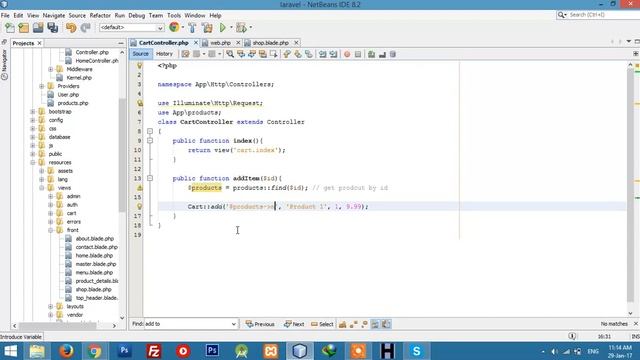
Task: Click Next Bookmark icon in editor toolbar
Action: tap(298, 54)
